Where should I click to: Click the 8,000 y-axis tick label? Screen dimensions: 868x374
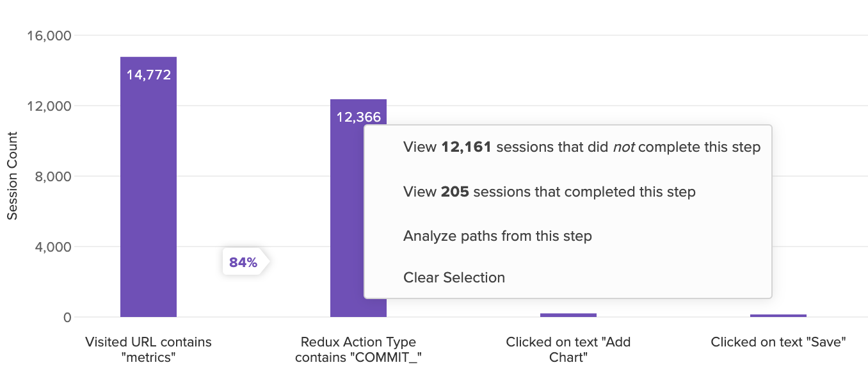[52, 176]
